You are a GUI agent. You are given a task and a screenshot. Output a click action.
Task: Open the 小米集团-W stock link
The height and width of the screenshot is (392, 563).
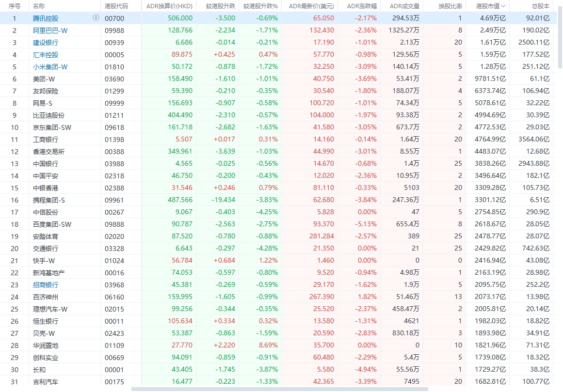pos(50,67)
